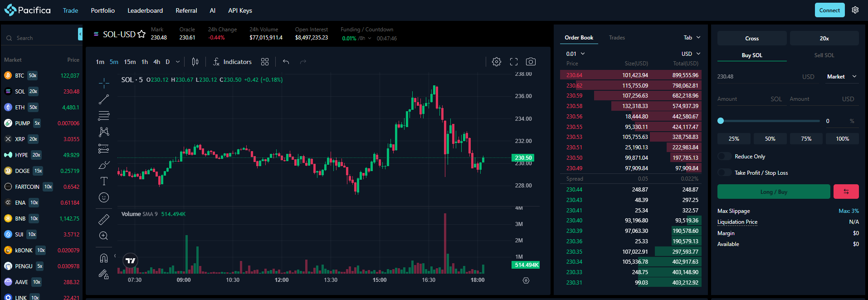
Task: Open the Portfolio page
Action: (103, 10)
